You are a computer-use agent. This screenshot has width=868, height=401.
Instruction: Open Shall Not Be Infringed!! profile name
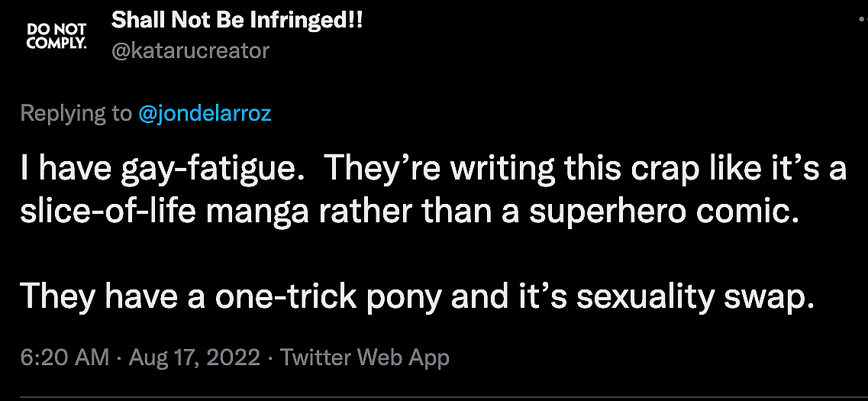pos(237,21)
